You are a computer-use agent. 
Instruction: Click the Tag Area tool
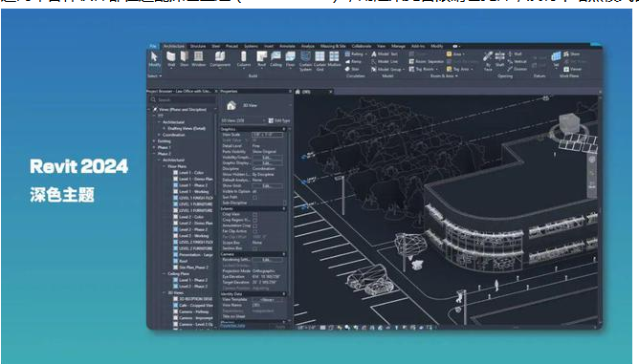[460, 69]
